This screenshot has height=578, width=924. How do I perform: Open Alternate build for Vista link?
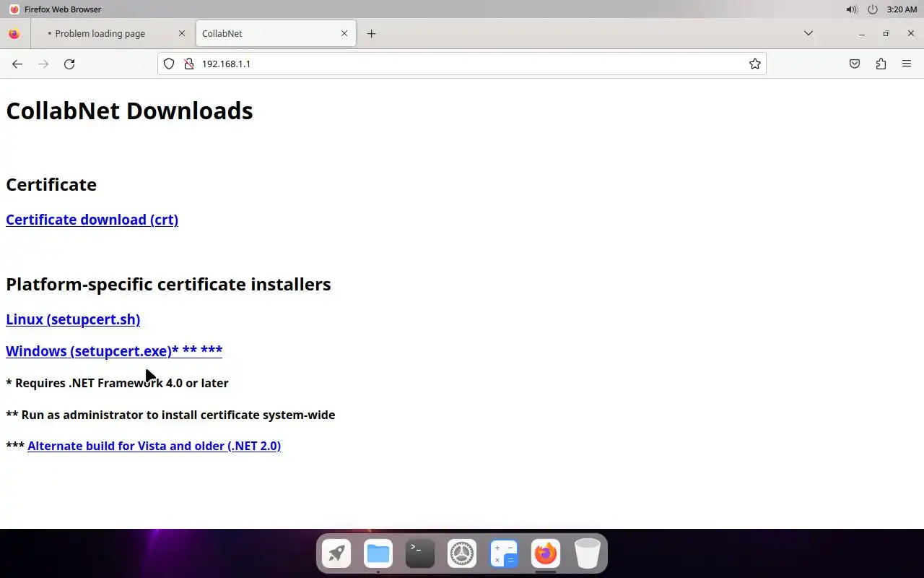click(x=154, y=446)
